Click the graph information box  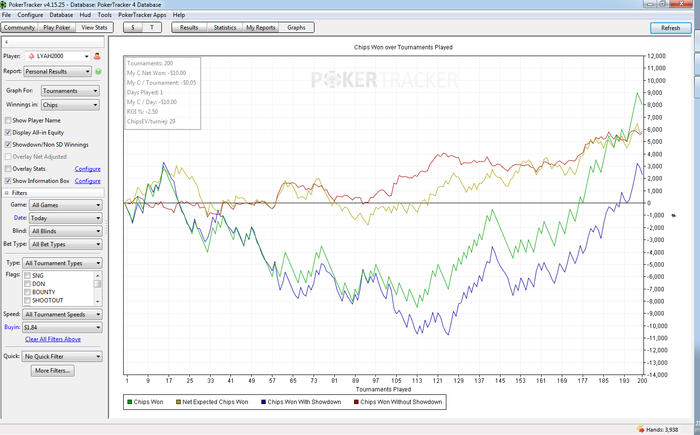coord(162,93)
